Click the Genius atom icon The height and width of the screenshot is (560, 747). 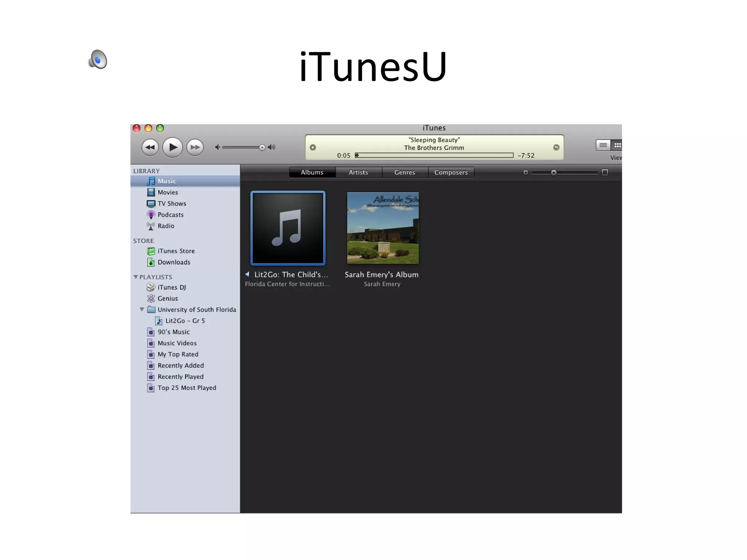(151, 299)
